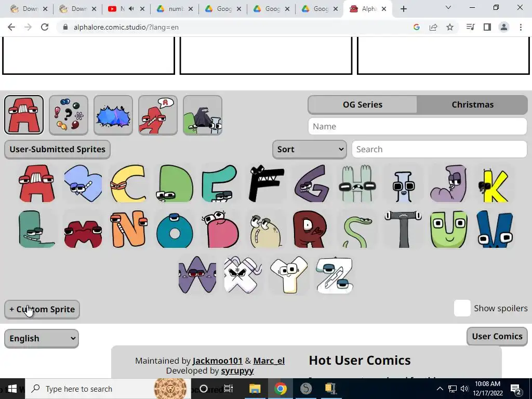
Task: Open syrupyy developer link
Action: [x=237, y=371]
